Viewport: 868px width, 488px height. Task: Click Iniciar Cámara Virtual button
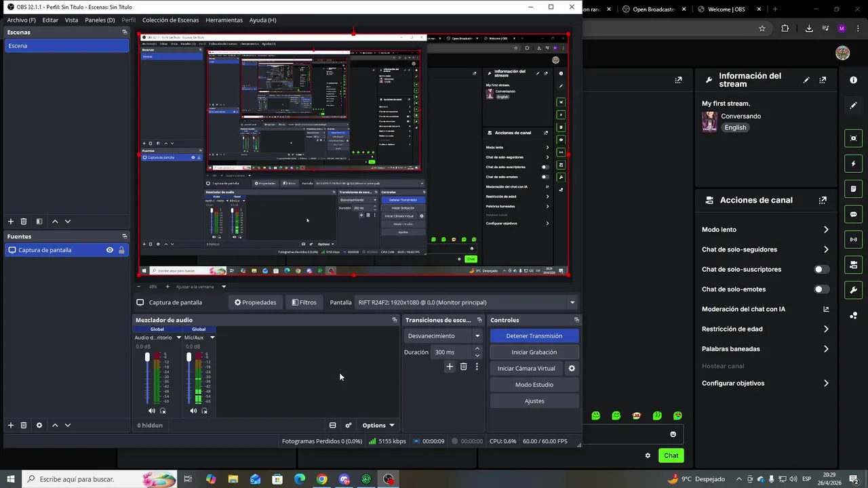point(526,369)
